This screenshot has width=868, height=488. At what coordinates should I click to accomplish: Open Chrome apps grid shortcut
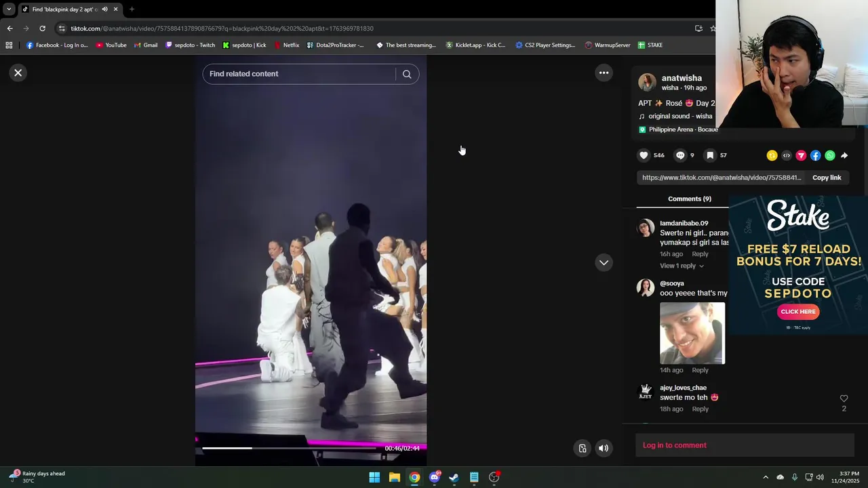pos(9,45)
